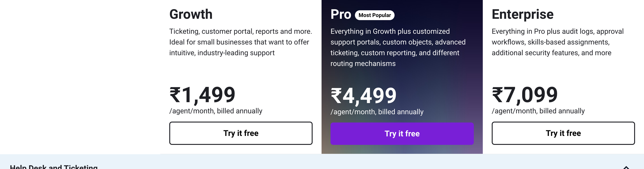Click the ₹4,499 Pro price
Image resolution: width=644 pixels, height=169 pixels.
(364, 96)
